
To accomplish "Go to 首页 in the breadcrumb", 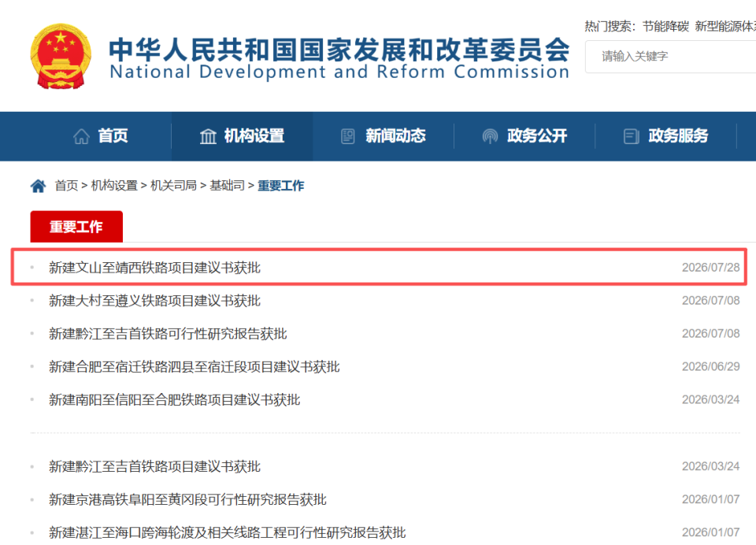I will [x=66, y=186].
